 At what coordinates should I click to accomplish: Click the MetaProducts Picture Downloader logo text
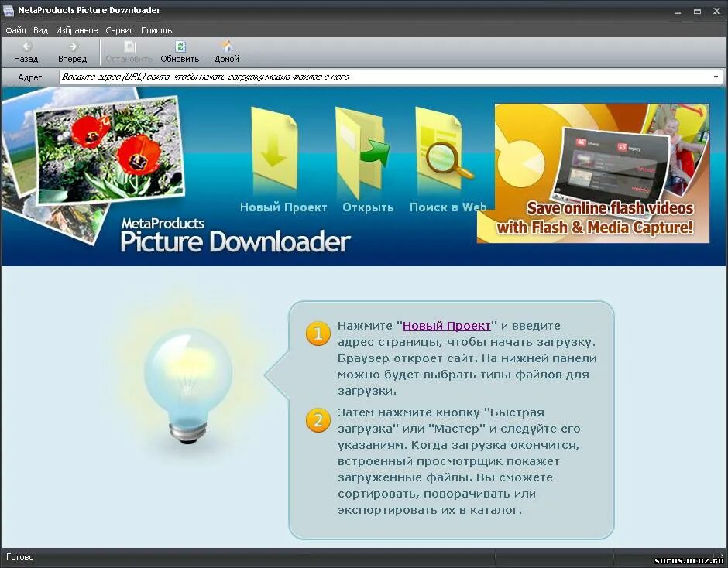tap(235, 236)
